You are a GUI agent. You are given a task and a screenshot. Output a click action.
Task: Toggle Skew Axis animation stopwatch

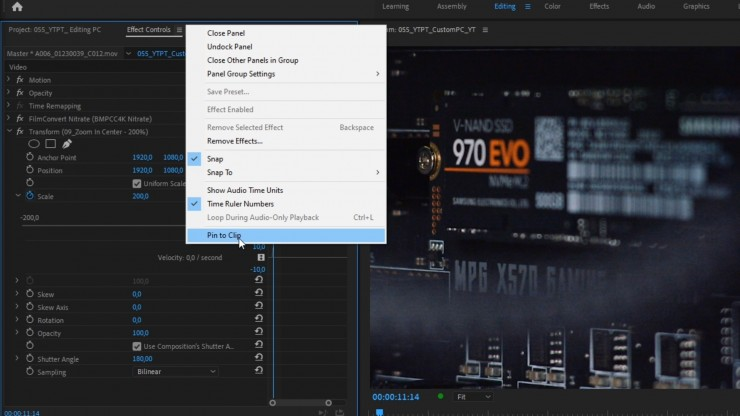30,306
